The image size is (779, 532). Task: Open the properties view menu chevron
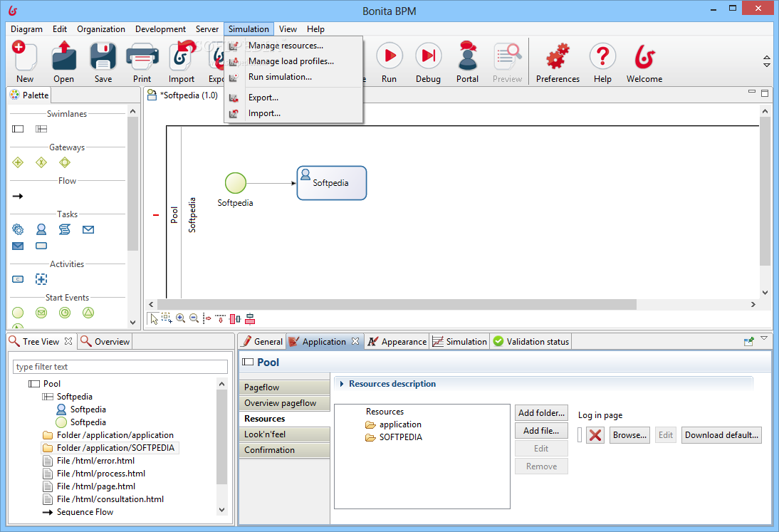pos(764,338)
